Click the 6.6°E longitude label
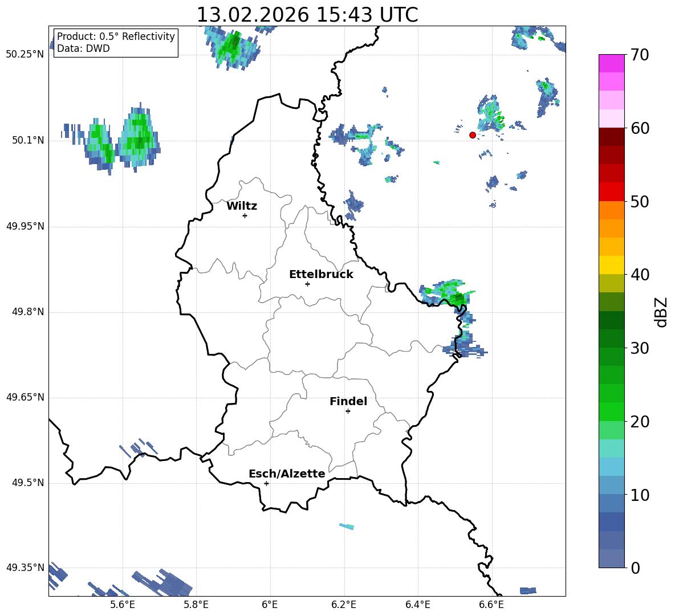 pos(491,605)
